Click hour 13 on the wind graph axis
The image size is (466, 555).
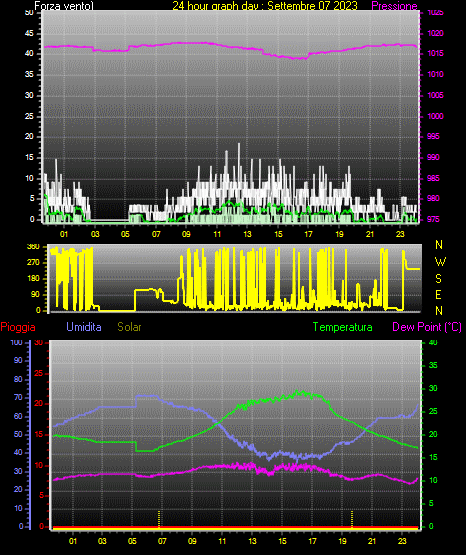coord(247,234)
